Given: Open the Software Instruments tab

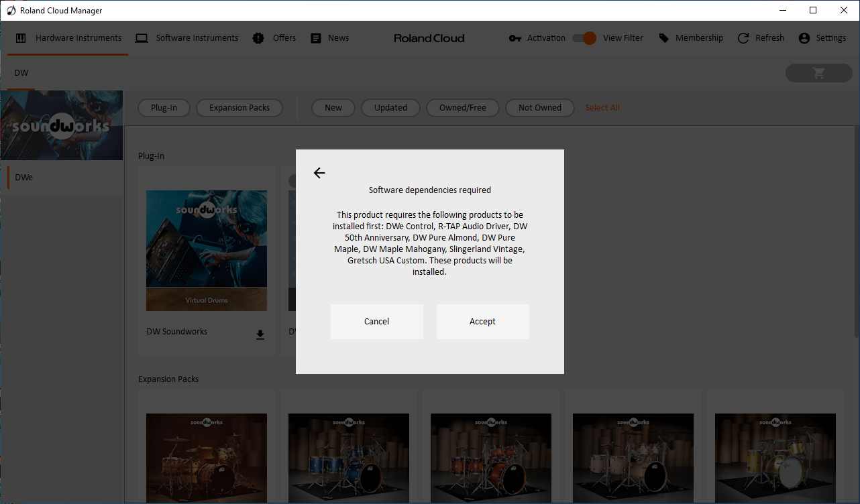Looking at the screenshot, I should 187,38.
